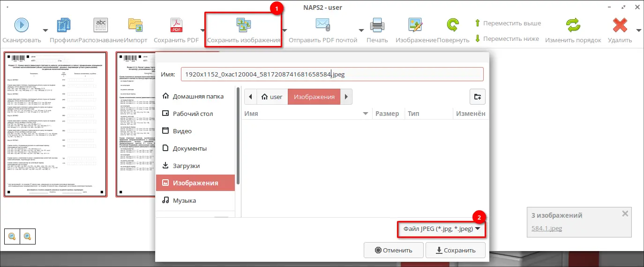
Task: Select the Печать printer icon
Action: click(x=377, y=25)
